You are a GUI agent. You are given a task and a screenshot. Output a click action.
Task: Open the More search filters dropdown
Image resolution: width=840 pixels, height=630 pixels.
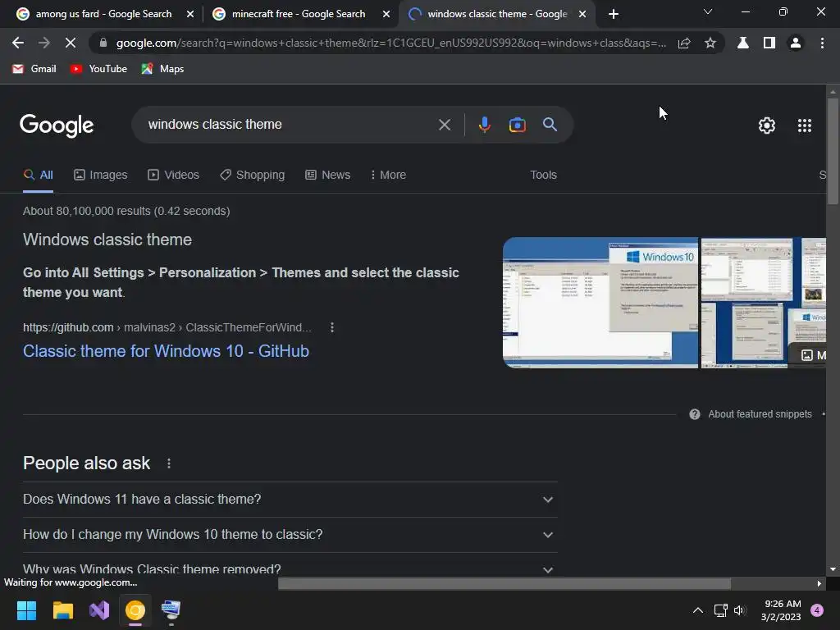point(388,176)
